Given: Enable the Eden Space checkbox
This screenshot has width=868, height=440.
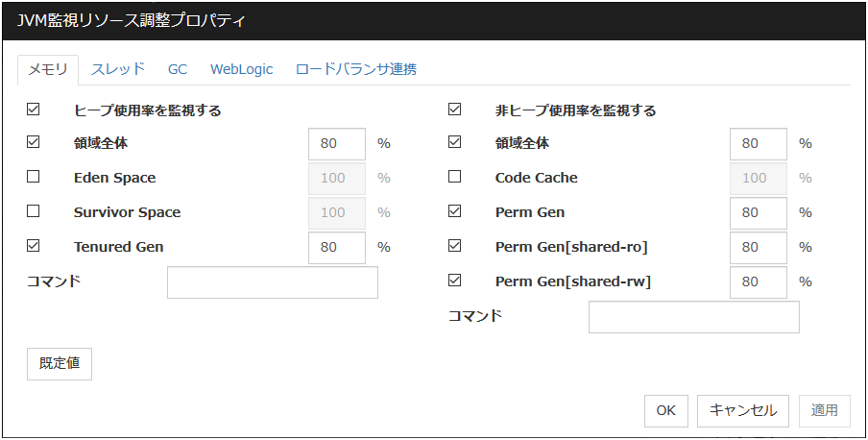Looking at the screenshot, I should click(34, 177).
